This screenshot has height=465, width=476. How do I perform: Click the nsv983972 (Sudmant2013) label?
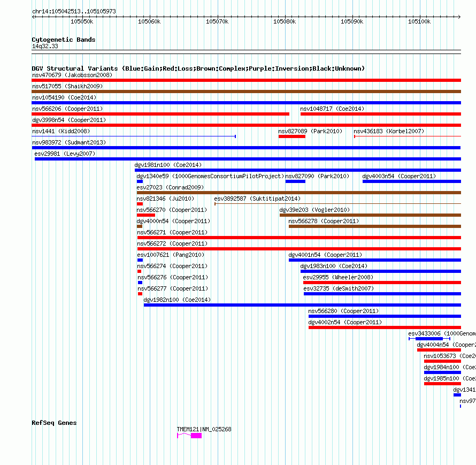click(x=69, y=142)
